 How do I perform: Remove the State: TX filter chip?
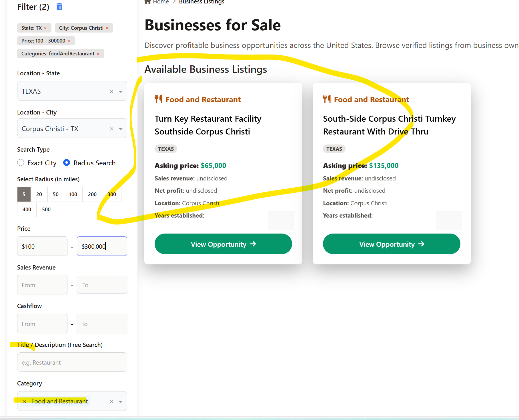(45, 28)
